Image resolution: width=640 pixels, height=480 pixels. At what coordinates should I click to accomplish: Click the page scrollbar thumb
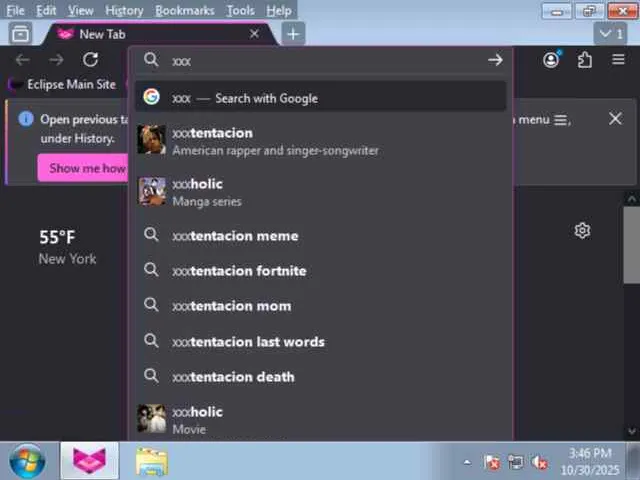click(x=631, y=245)
